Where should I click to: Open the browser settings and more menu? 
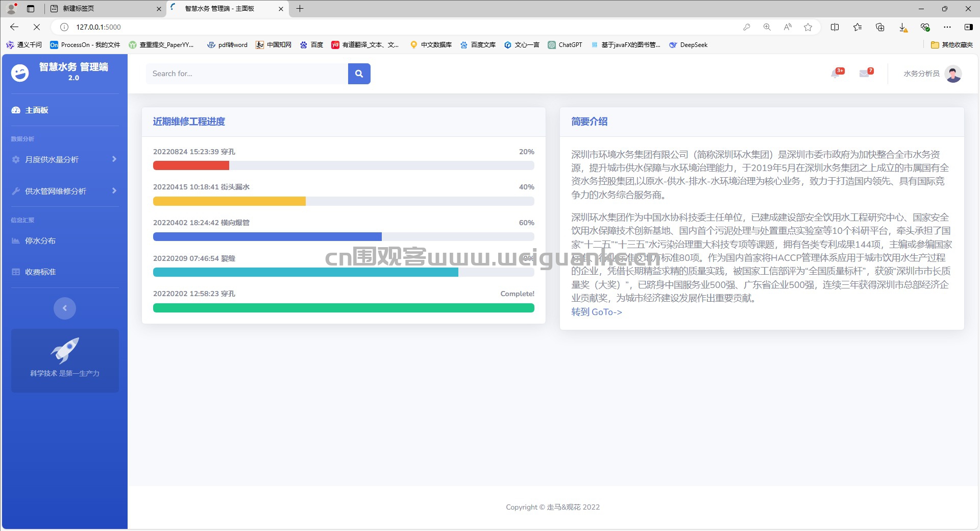click(947, 27)
